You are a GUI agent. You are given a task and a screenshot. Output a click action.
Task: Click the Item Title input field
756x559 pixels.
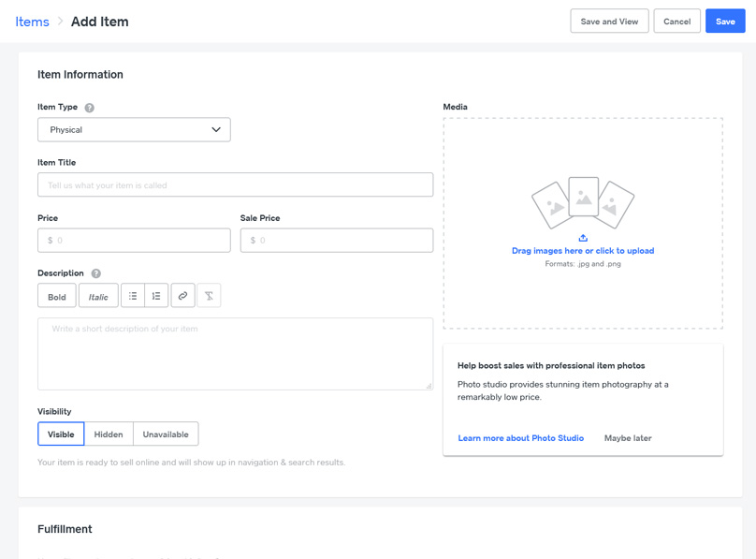click(x=235, y=185)
